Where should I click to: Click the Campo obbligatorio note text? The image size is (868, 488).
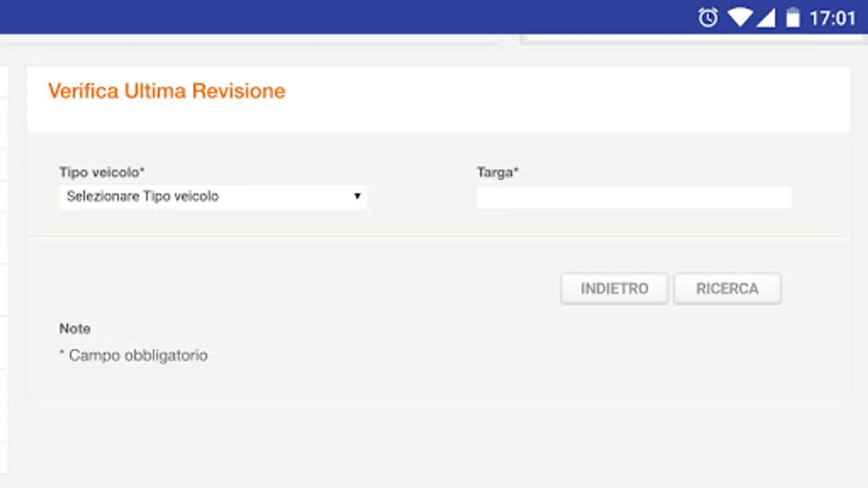click(x=133, y=355)
